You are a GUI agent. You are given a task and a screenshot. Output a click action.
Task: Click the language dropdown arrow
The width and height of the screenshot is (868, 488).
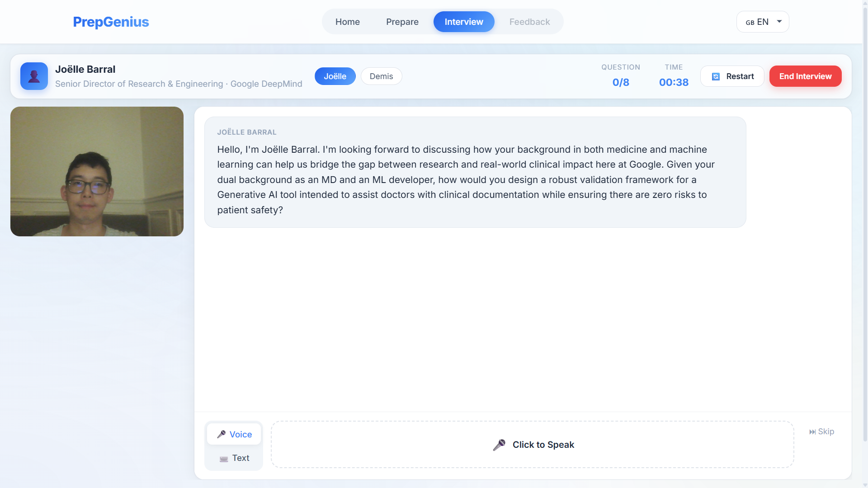(x=779, y=21)
